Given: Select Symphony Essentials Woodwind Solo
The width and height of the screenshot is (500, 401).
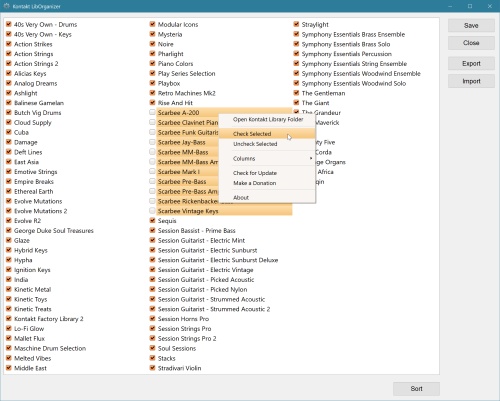Looking at the screenshot, I should [354, 83].
